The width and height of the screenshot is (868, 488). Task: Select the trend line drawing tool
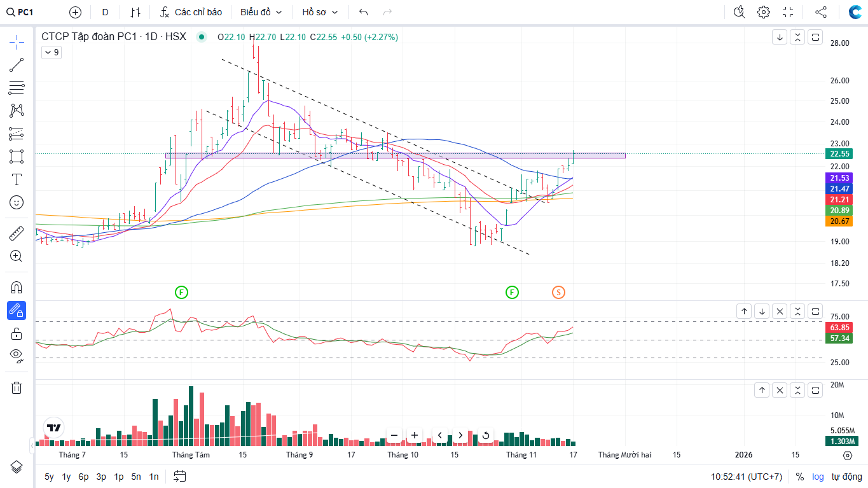[17, 65]
